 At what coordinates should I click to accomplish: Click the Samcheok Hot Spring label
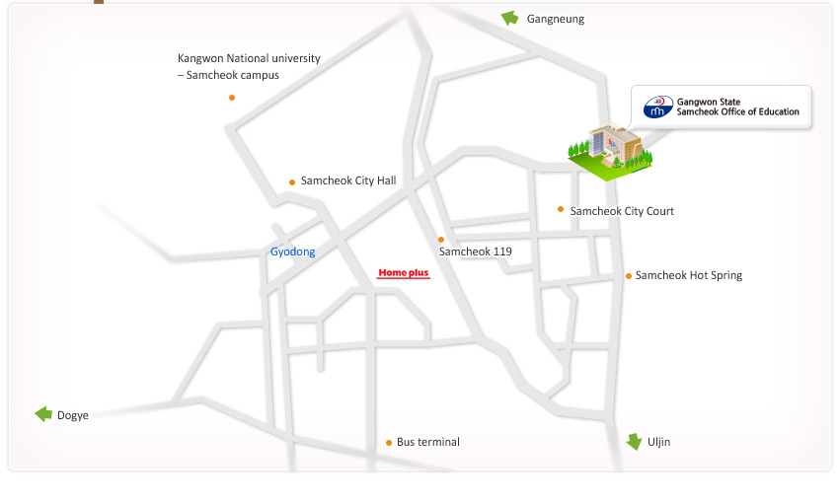click(x=689, y=275)
